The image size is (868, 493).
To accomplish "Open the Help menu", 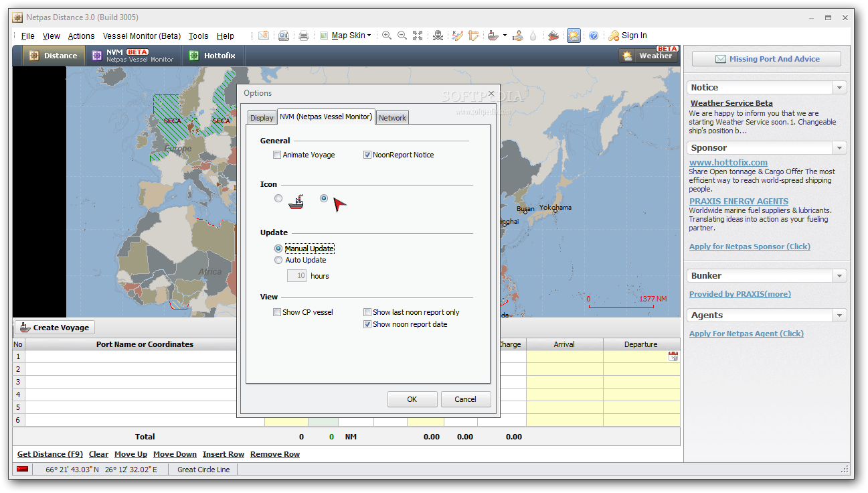I will [x=226, y=36].
